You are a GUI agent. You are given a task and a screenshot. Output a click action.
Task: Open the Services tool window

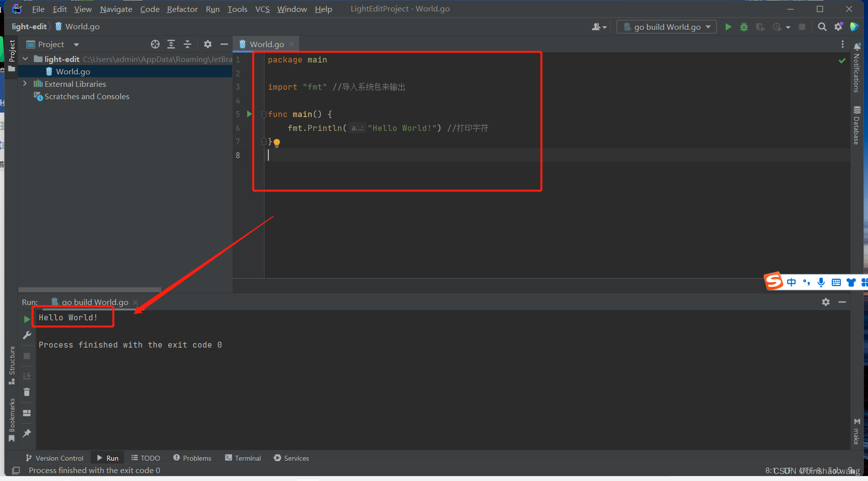pos(291,458)
